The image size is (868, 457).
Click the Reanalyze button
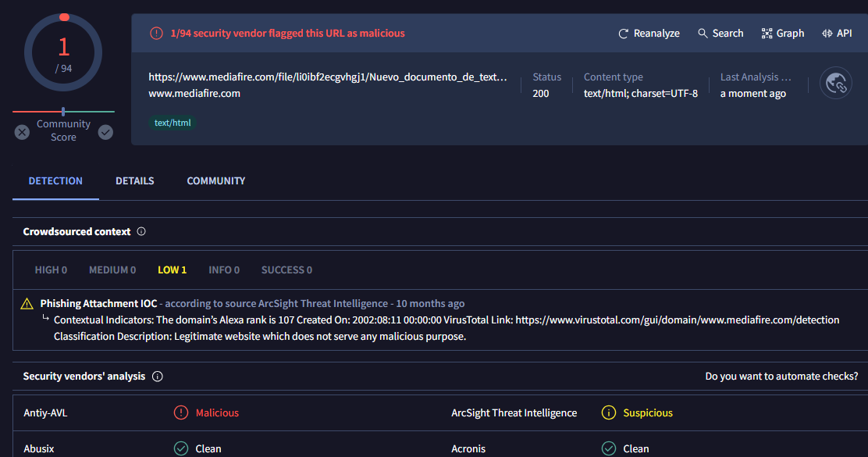point(649,34)
